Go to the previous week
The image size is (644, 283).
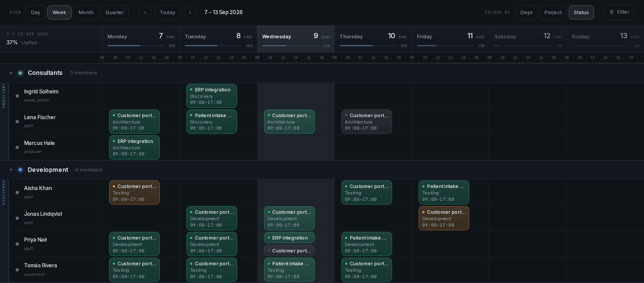(x=145, y=12)
